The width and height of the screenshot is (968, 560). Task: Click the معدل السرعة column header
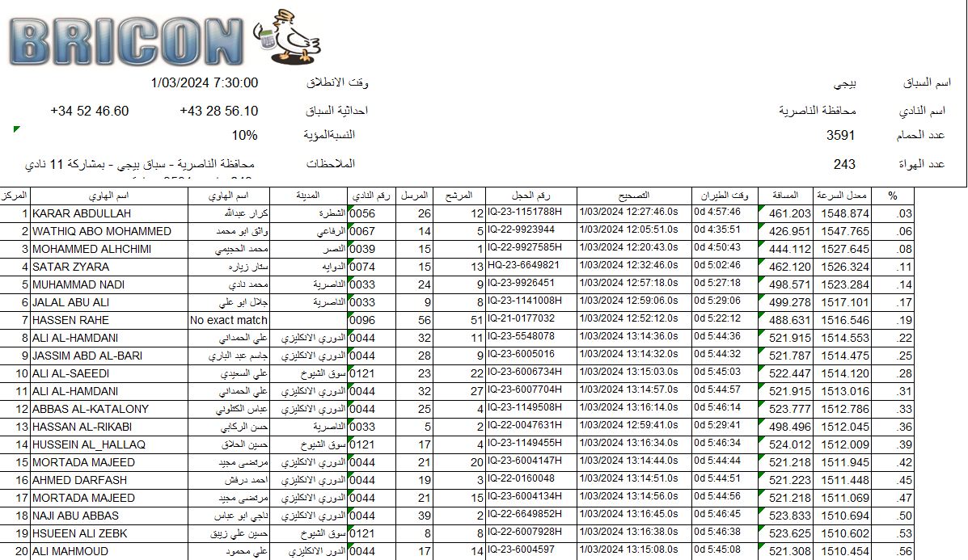842,196
